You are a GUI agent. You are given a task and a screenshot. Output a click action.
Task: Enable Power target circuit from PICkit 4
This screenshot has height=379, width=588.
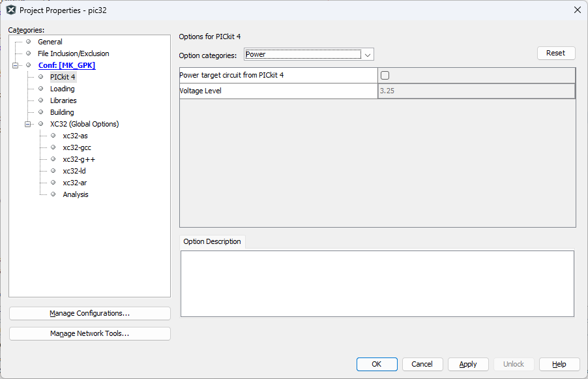(x=385, y=75)
